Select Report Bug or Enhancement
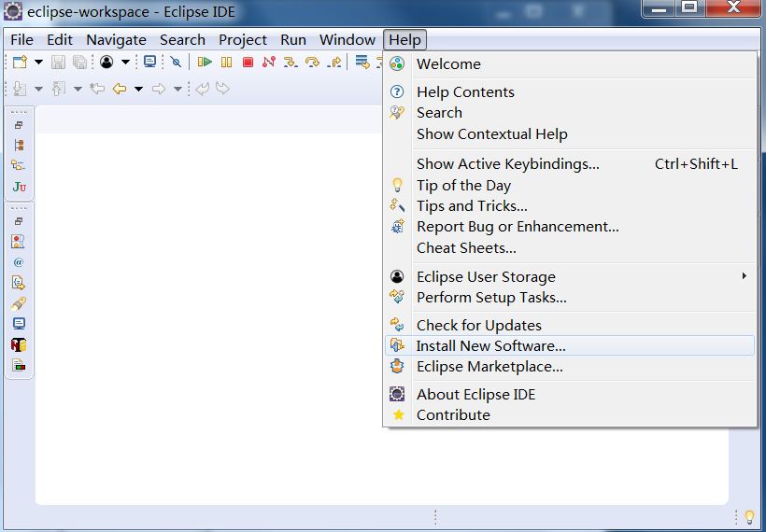This screenshot has width=766, height=532. pyautogui.click(x=570, y=227)
